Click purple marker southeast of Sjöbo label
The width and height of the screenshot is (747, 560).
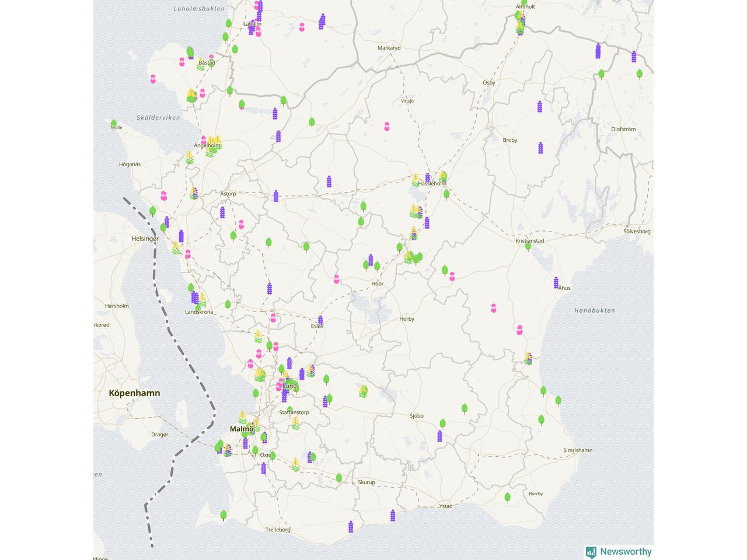point(439,436)
